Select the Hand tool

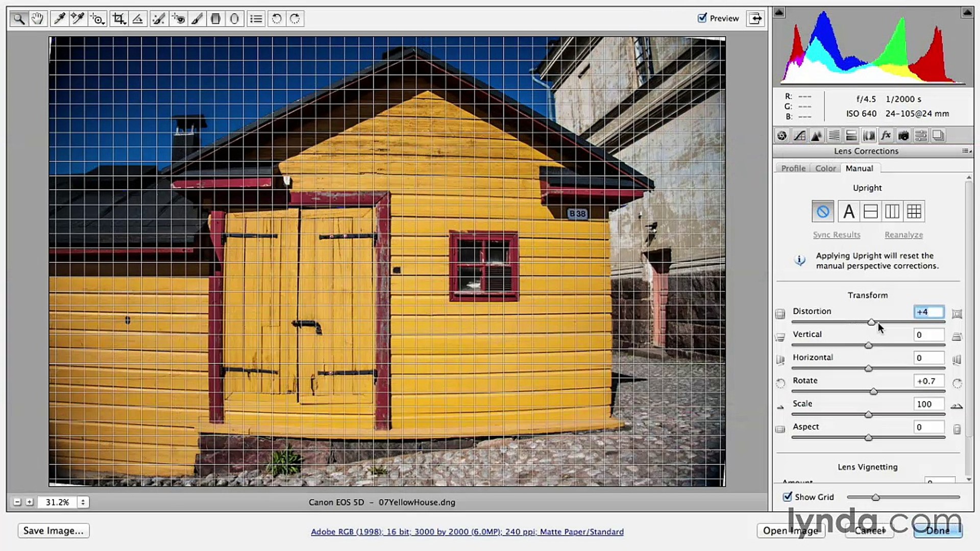point(37,19)
